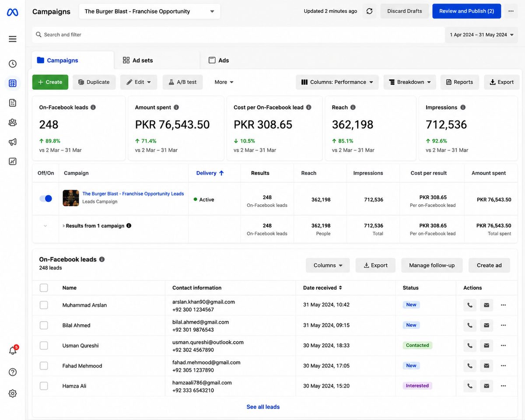Email lead Bilal Ahmed via envelope icon

point(486,325)
